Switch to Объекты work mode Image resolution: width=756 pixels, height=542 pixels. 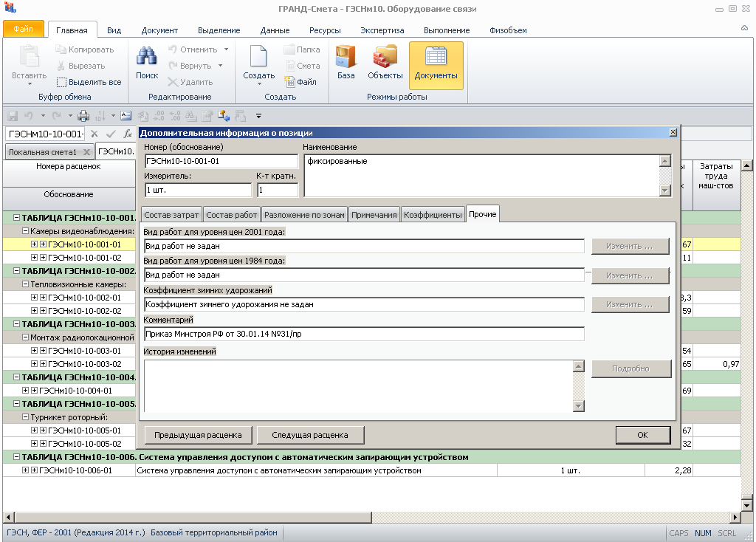click(385, 63)
